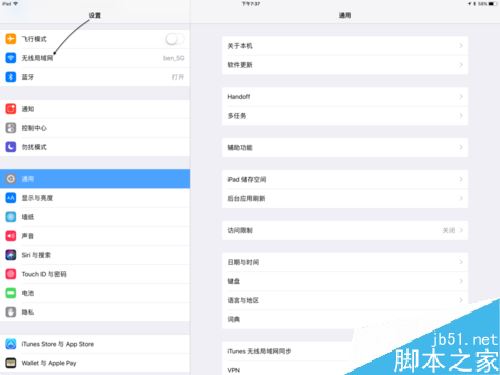Tap the Bluetooth 打开 status value
This screenshot has height=375, width=500.
178,77
